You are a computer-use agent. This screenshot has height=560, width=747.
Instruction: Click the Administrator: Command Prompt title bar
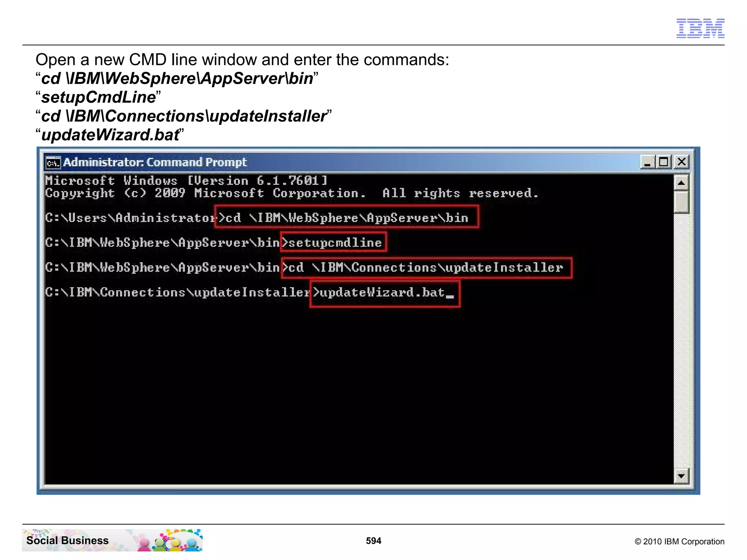pos(366,162)
